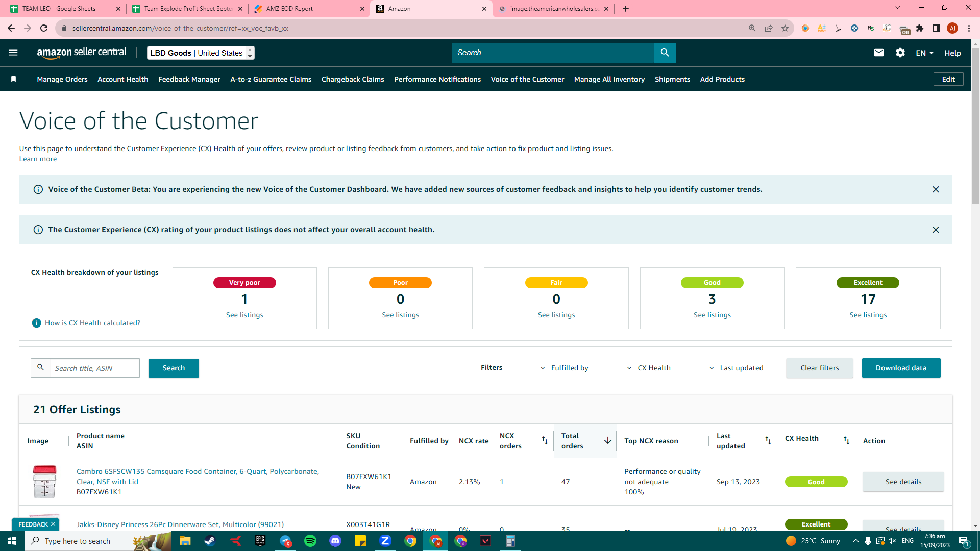Open the settings gear icon
This screenshot has width=980, height=551.
tap(900, 53)
